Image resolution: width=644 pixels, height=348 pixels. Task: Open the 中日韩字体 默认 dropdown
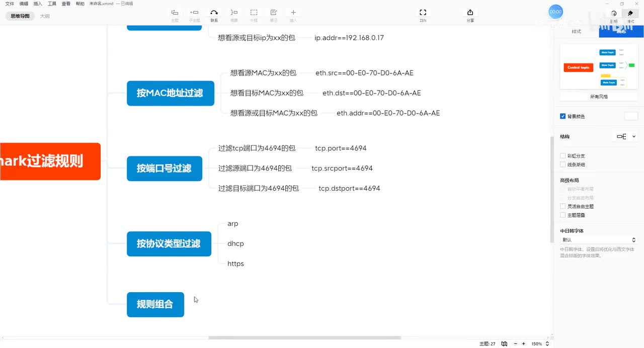tap(599, 240)
